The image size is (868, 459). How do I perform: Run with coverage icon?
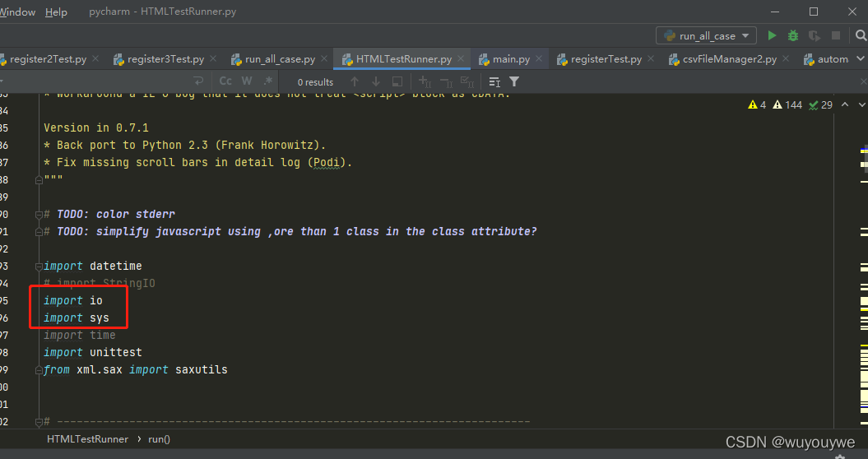pyautogui.click(x=814, y=35)
